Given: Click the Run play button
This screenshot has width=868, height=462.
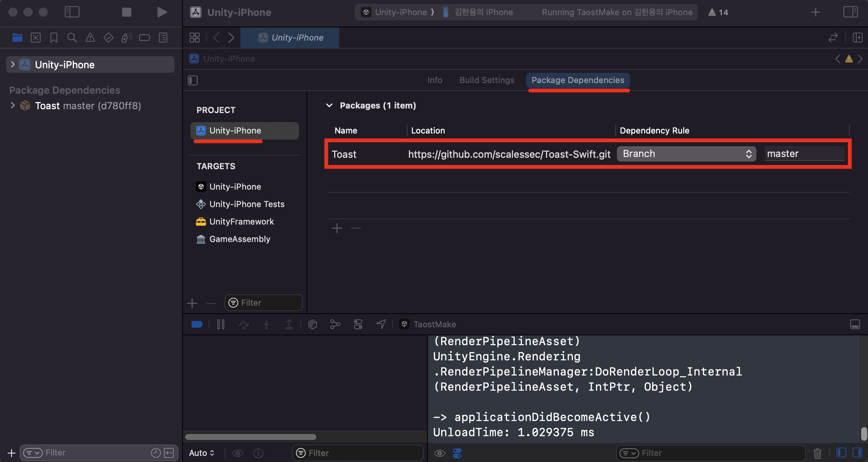Looking at the screenshot, I should pos(162,12).
